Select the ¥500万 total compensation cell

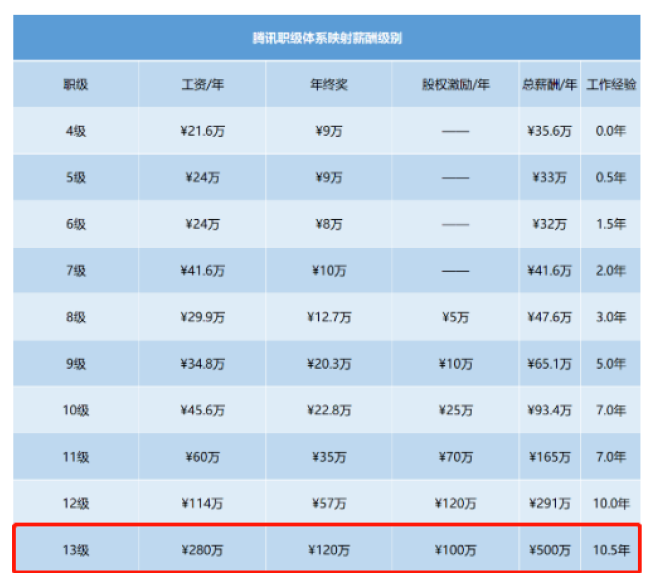pyautogui.click(x=549, y=549)
